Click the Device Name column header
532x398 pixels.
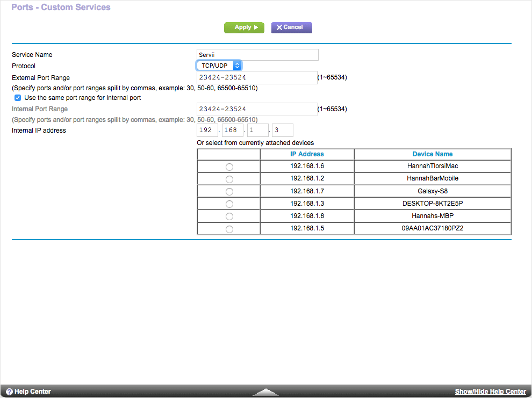[432, 154]
